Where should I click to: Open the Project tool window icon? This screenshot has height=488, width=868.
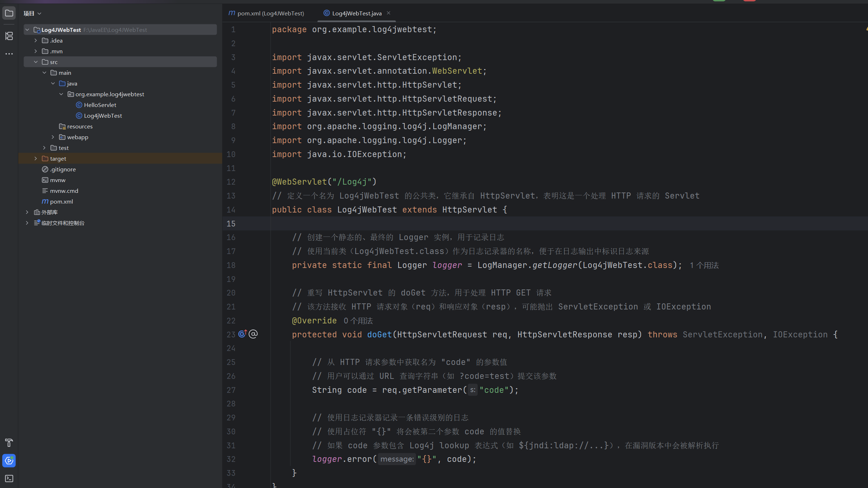click(9, 14)
